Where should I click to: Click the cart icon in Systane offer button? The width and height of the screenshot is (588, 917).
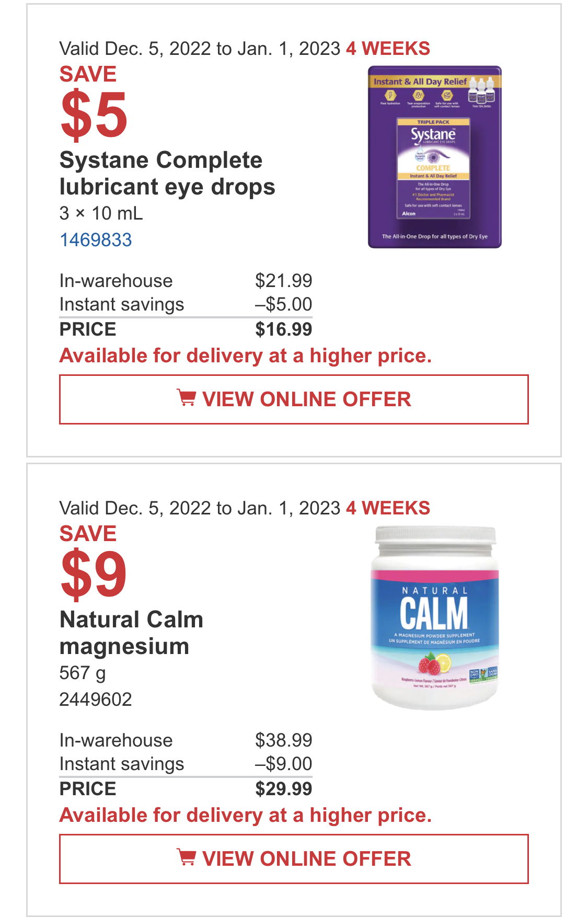click(x=186, y=398)
